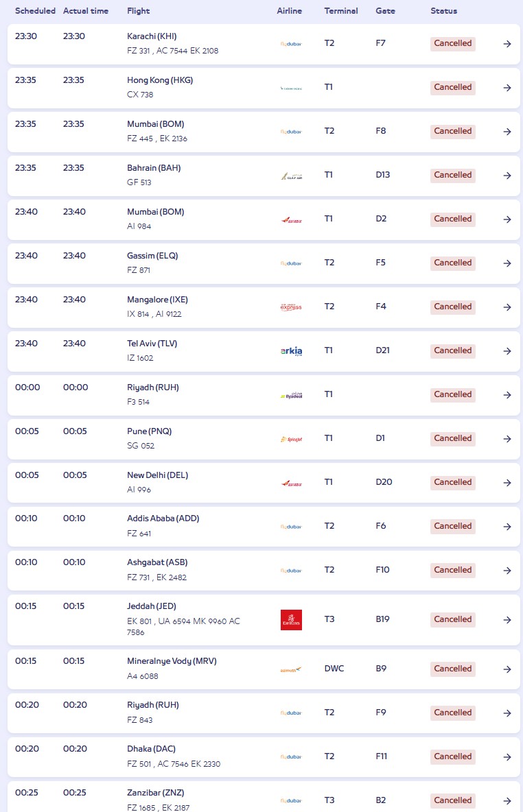Screen dimensions: 523x812
Task: Click SpiceJet logo on Pune flight
Action: pyautogui.click(x=291, y=439)
